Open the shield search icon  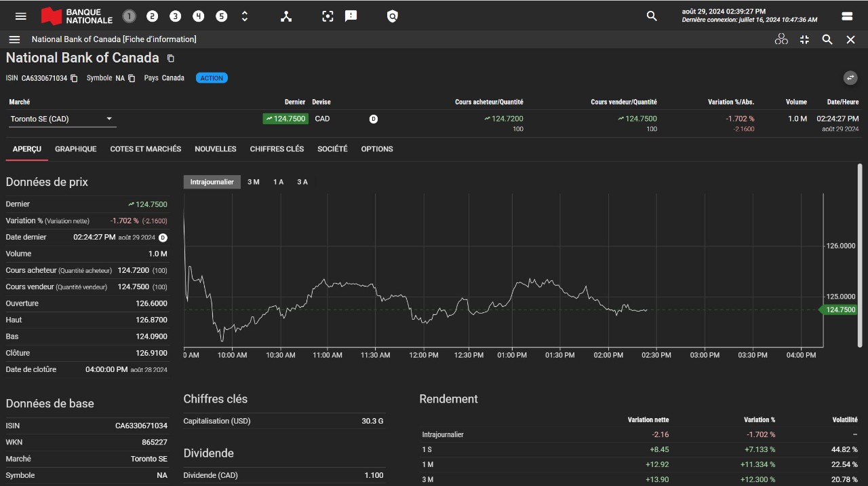(392, 16)
